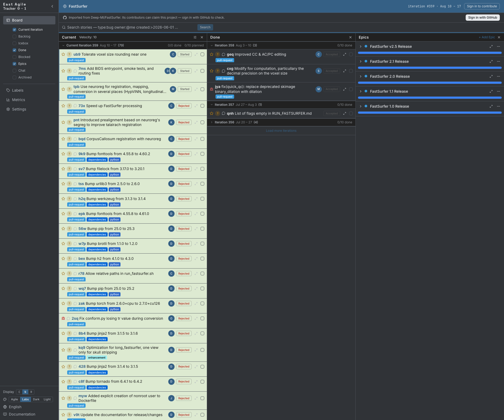504x420 pixels.
Task: Expand the FastSurfer 2.0 Release epic
Action: coord(361,76)
